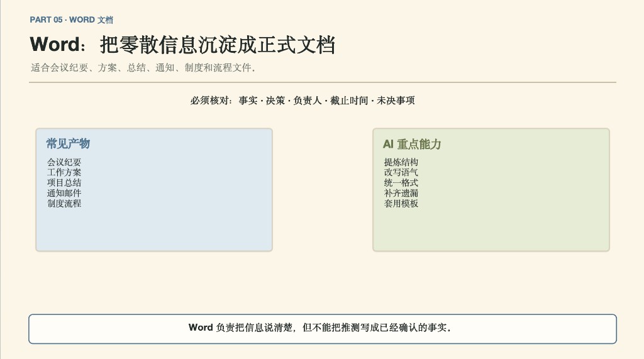Select the 'AI 重点能力' card heading
644x359 pixels.
point(412,144)
